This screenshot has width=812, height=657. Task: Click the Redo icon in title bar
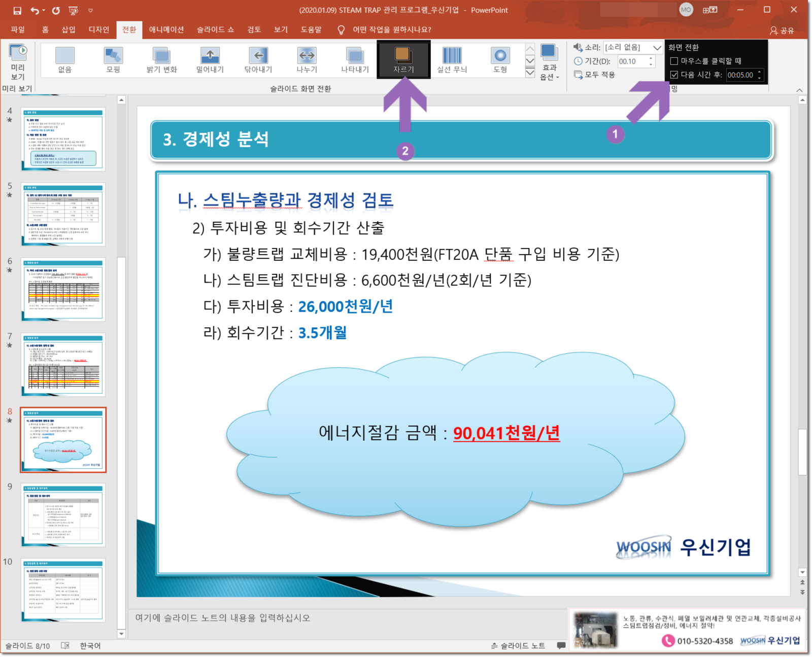(56, 10)
